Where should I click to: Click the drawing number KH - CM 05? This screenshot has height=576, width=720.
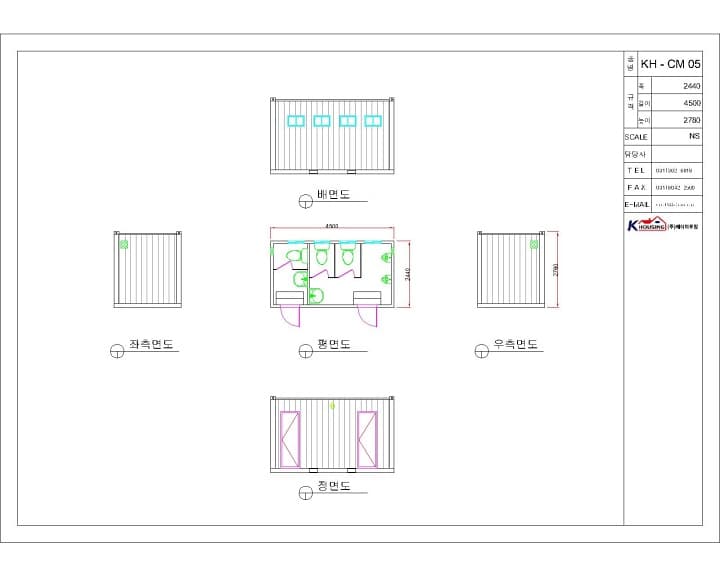[x=670, y=64]
